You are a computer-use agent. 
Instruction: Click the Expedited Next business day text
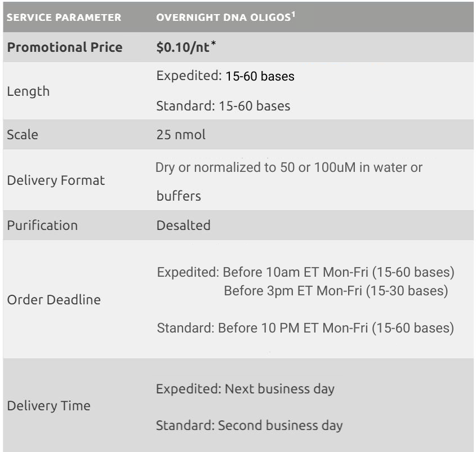pyautogui.click(x=245, y=389)
